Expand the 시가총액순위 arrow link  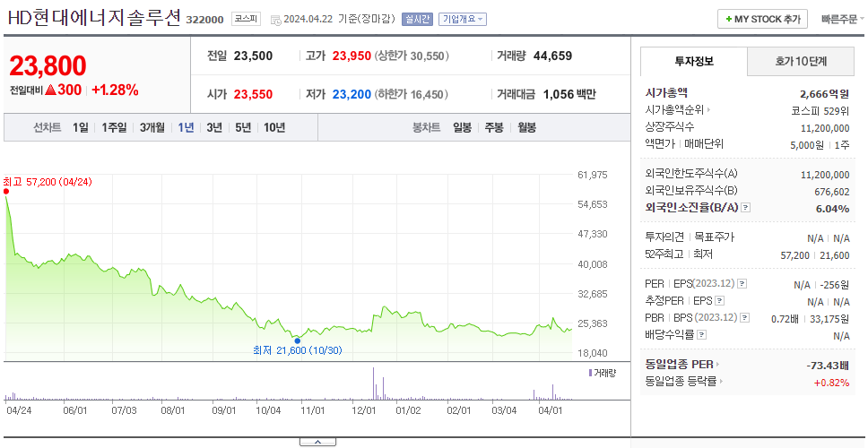(x=709, y=110)
